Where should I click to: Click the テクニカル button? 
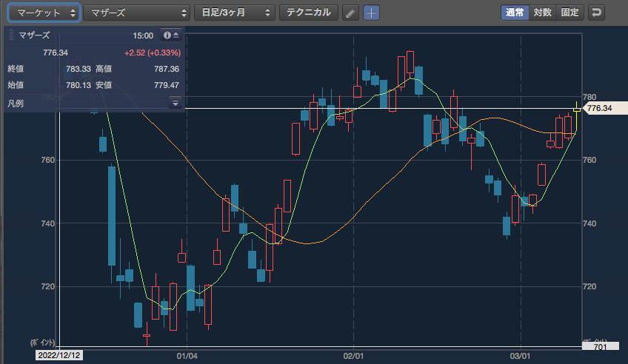pos(308,13)
